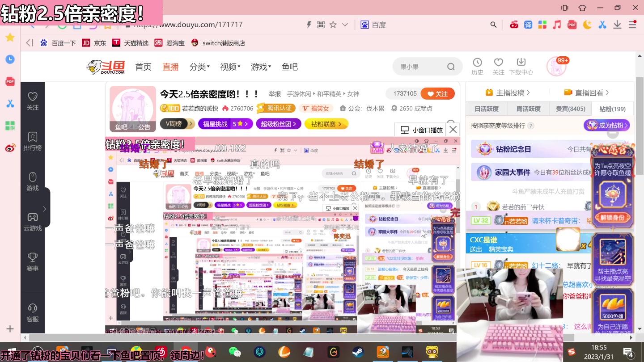Open the 直播 item in Douyu navigation
Screen dimensions: 644x362
(x=170, y=66)
